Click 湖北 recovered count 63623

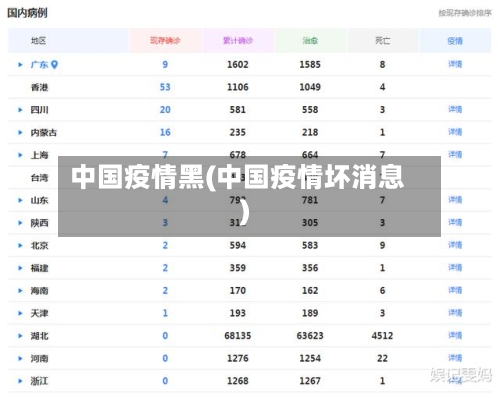tap(310, 336)
